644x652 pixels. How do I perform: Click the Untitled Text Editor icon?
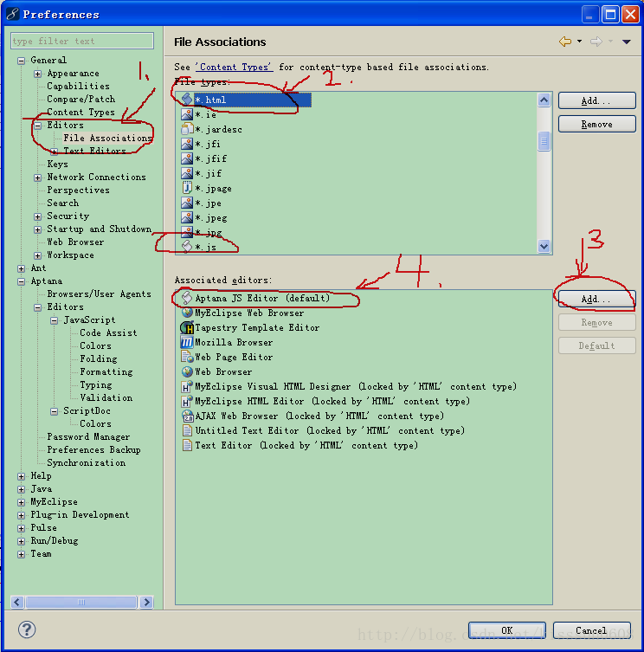tap(187, 430)
